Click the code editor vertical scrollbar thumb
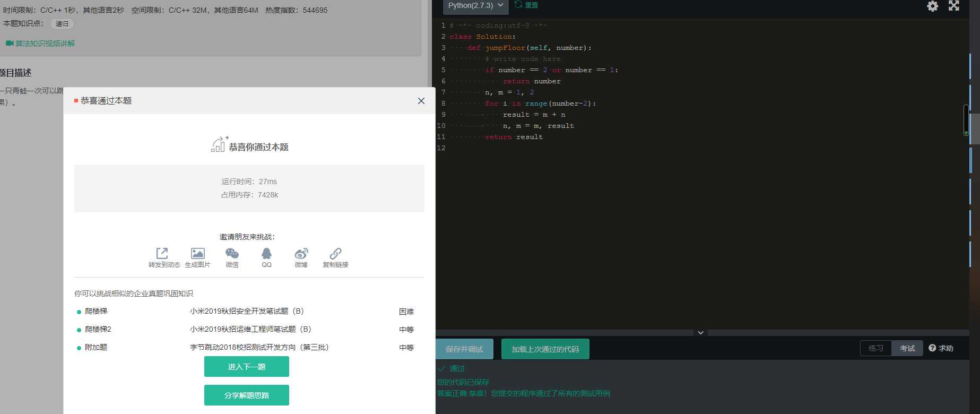The height and width of the screenshot is (414, 980). (966, 120)
